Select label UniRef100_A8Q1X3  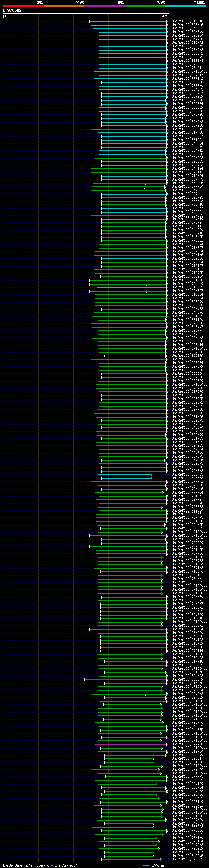tap(187, 568)
